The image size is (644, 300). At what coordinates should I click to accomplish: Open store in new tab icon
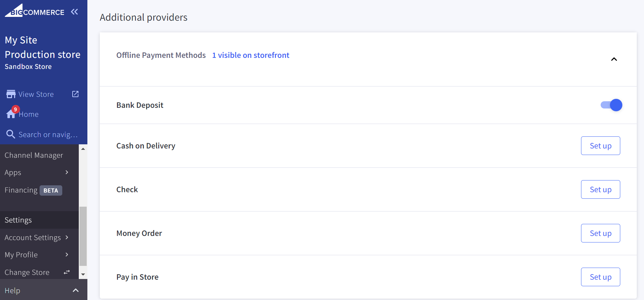pyautogui.click(x=75, y=94)
